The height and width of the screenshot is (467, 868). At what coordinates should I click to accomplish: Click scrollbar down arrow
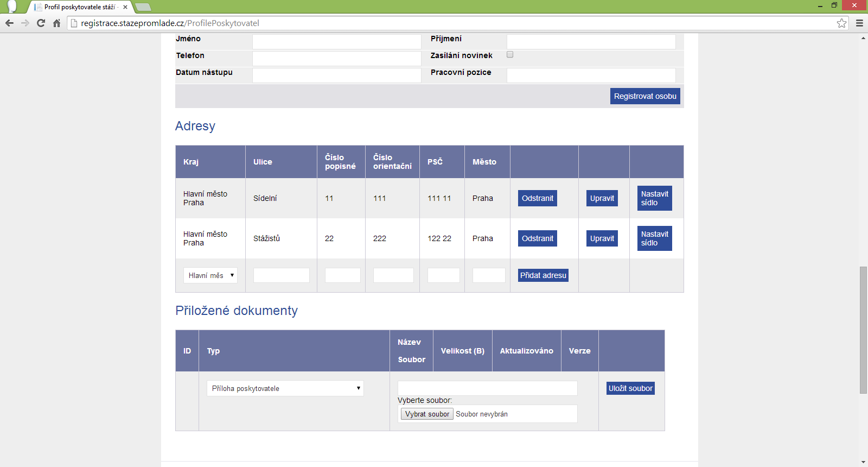tap(863, 462)
